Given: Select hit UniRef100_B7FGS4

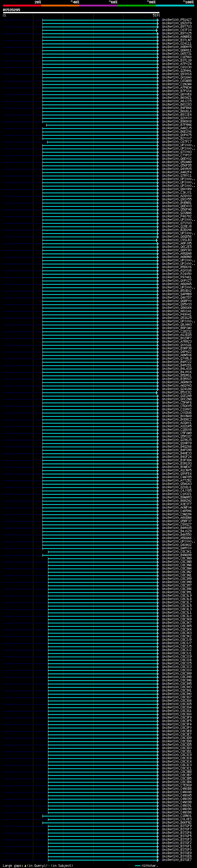Looking at the screenshot, I should 176,91.
